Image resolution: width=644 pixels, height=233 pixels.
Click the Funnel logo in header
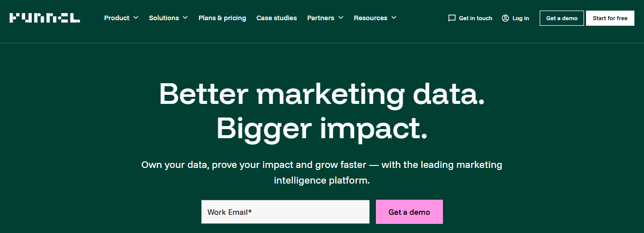pos(44,18)
